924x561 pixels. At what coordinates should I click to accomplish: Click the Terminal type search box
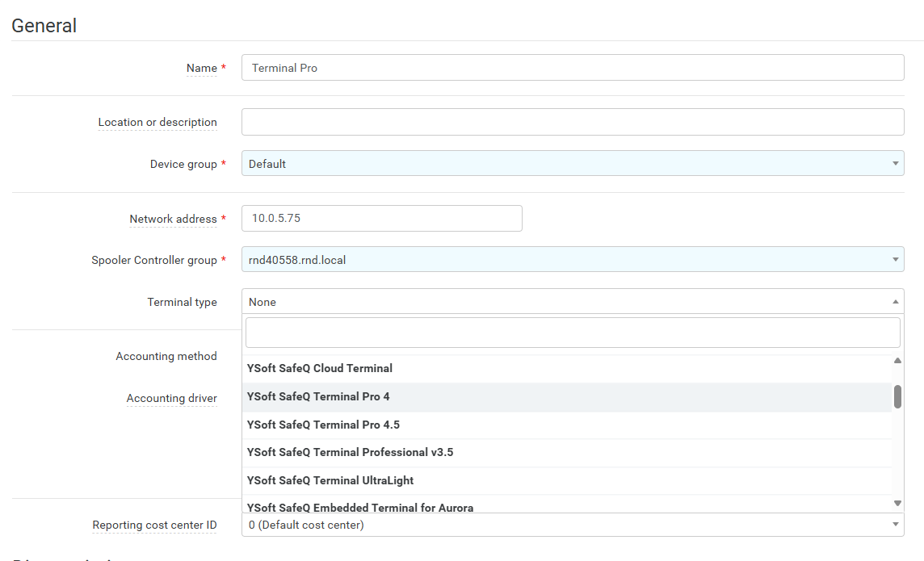(572, 333)
